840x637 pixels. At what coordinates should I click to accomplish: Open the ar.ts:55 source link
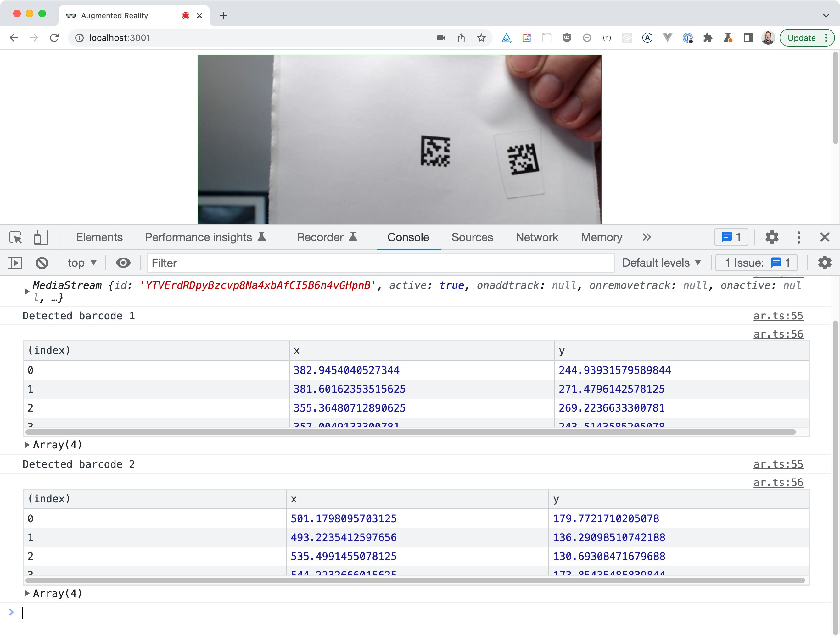pos(778,315)
